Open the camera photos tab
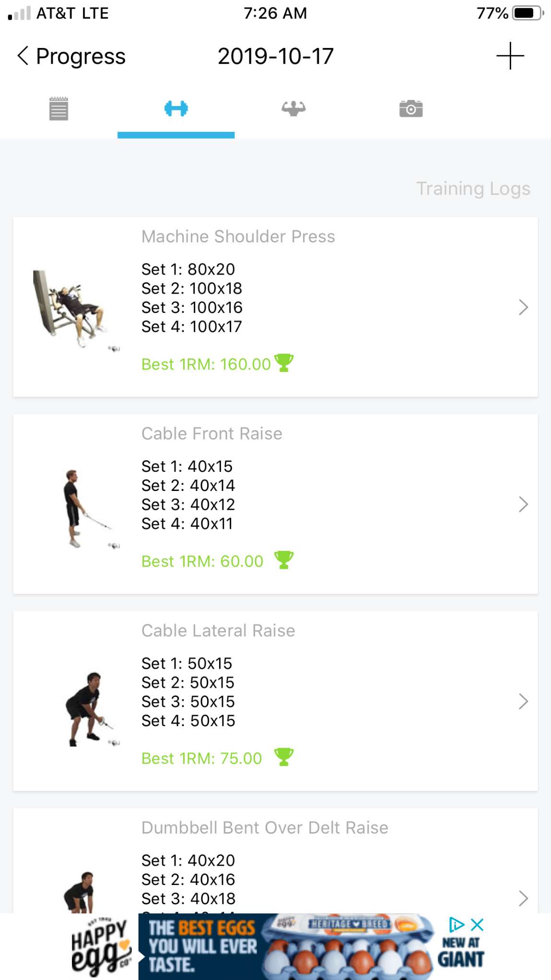 pos(411,108)
